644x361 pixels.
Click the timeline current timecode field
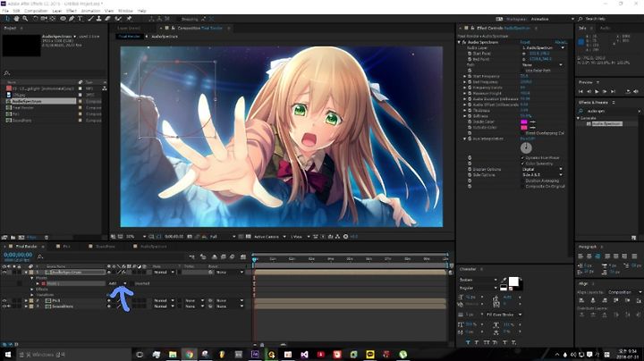tap(18, 255)
